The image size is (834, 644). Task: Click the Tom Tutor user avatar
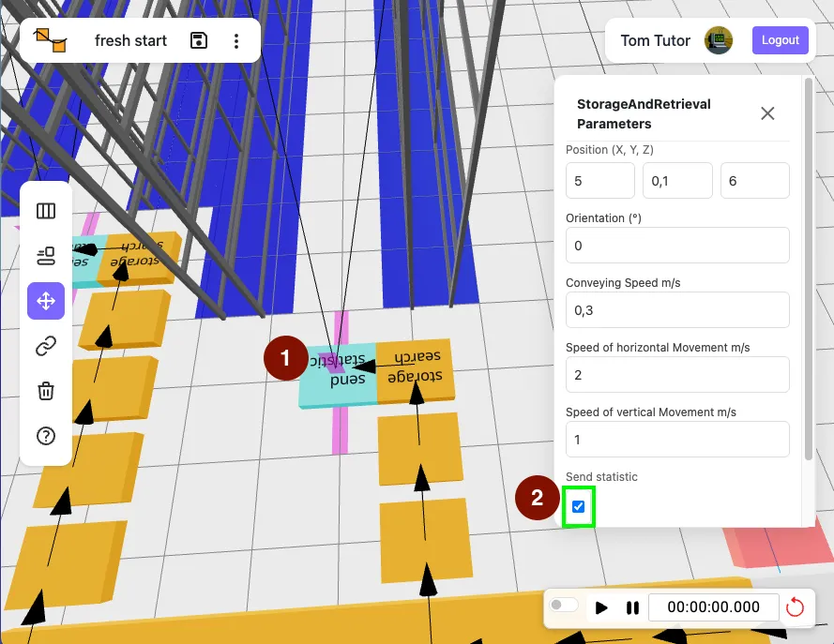[719, 40]
